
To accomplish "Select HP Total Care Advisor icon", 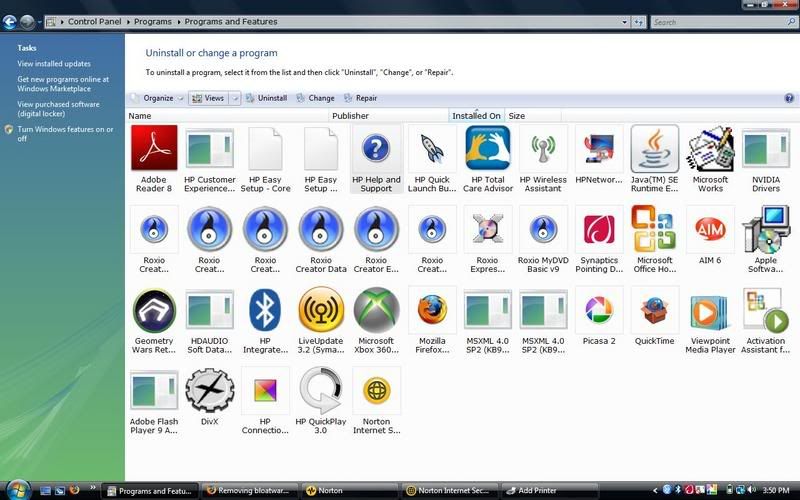I will (488, 148).
